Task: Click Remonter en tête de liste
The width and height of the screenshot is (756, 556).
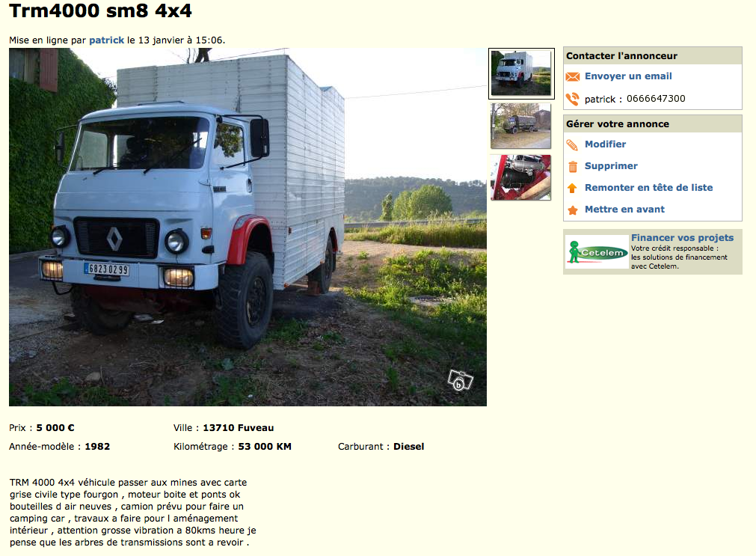Action: [648, 188]
